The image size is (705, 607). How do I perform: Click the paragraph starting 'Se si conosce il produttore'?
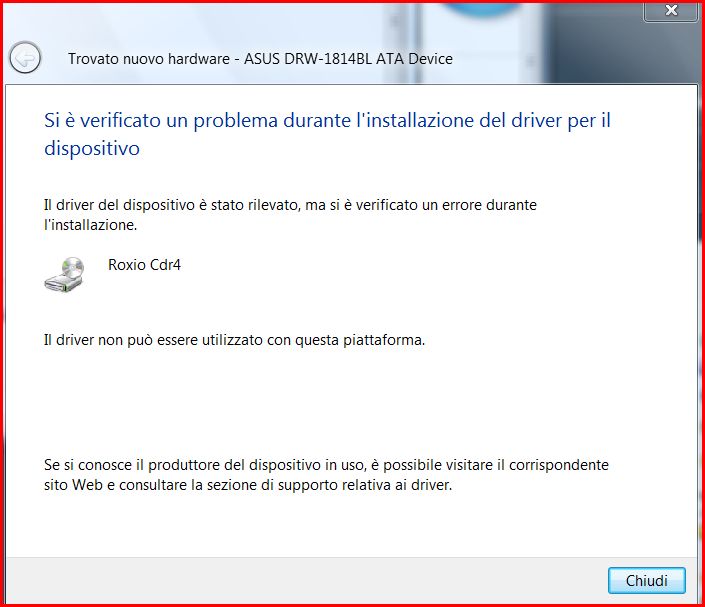coord(326,475)
